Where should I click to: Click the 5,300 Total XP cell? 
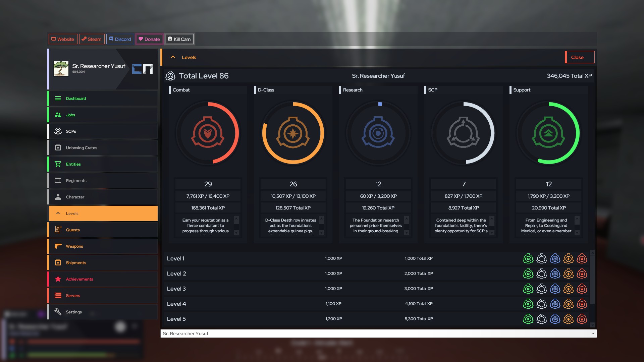tap(419, 319)
